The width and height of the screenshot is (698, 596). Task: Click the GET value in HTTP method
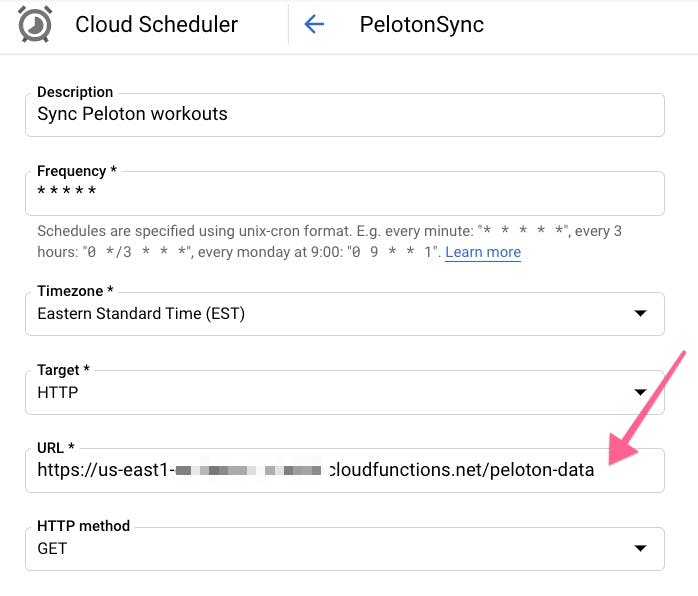[52, 548]
